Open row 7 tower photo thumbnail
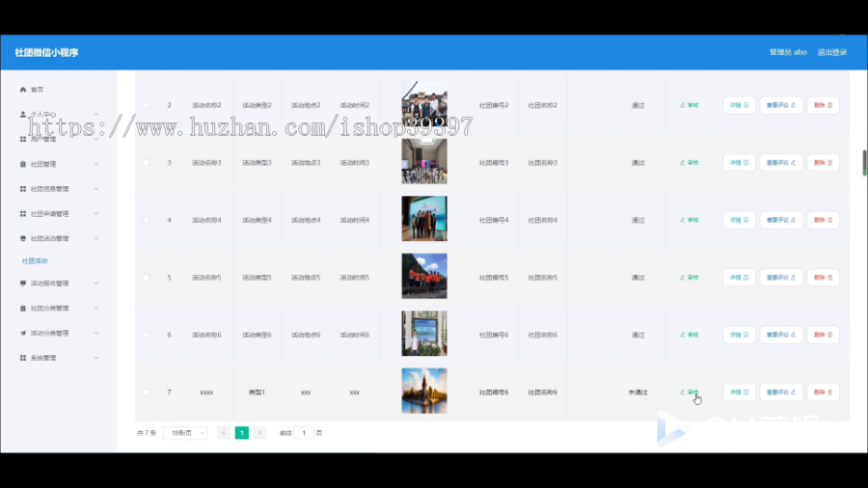This screenshot has height=488, width=868. click(x=424, y=391)
